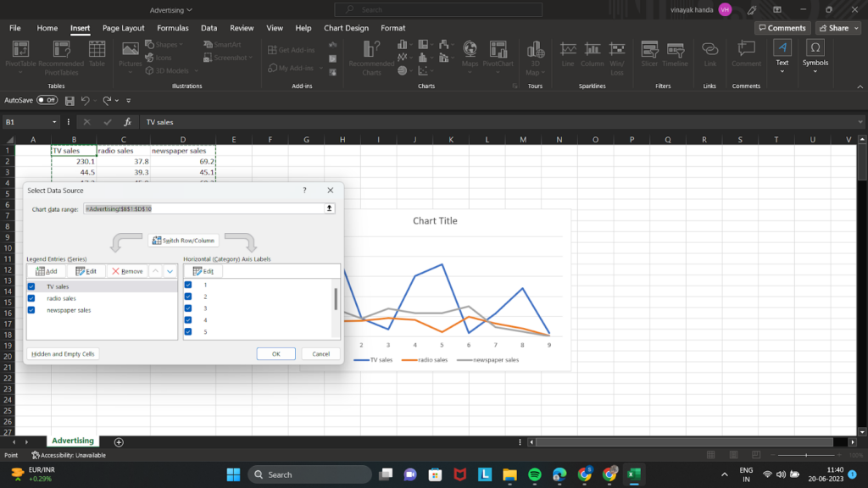The image size is (868, 488).
Task: Uncheck axis label 5 checkbox
Action: pos(188,331)
